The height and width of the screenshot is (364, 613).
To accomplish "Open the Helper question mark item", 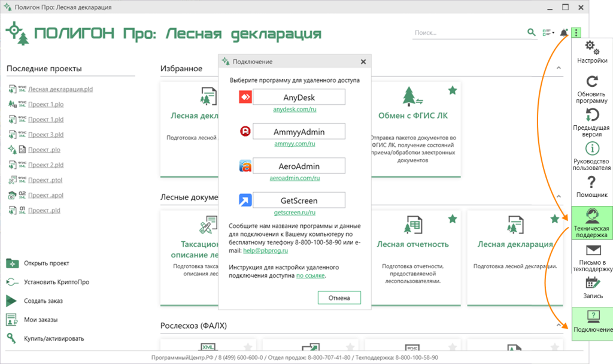I will point(592,187).
